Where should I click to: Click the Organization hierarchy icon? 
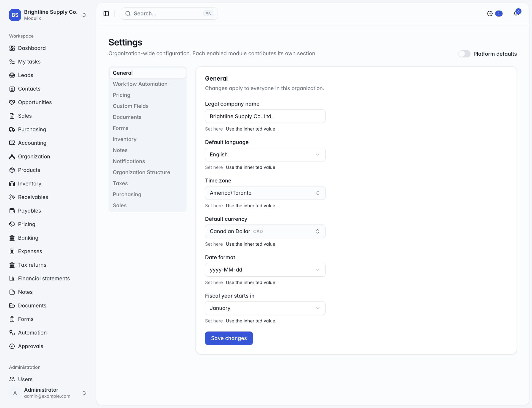point(12,156)
